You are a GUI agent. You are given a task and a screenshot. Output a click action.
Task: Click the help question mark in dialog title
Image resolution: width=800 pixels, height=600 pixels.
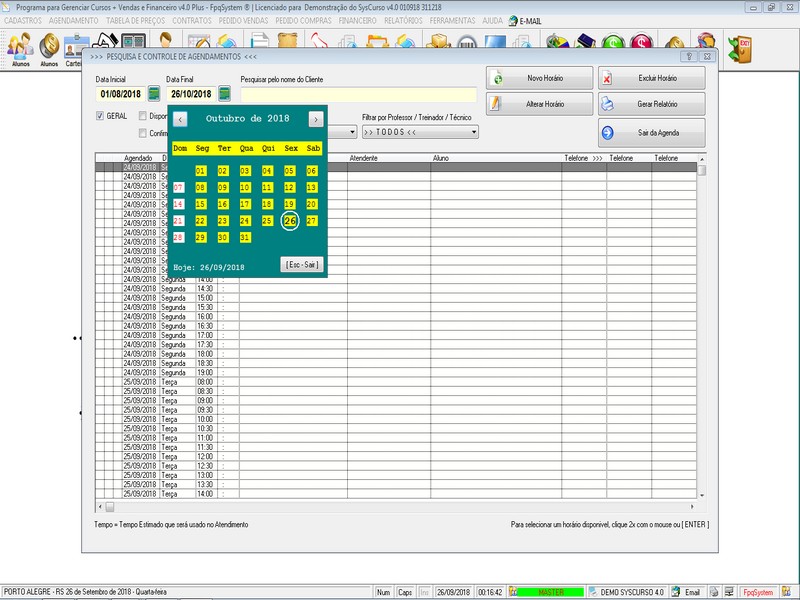click(689, 56)
